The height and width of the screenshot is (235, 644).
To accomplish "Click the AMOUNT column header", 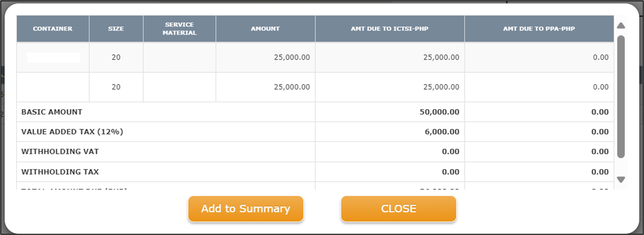I will point(265,29).
